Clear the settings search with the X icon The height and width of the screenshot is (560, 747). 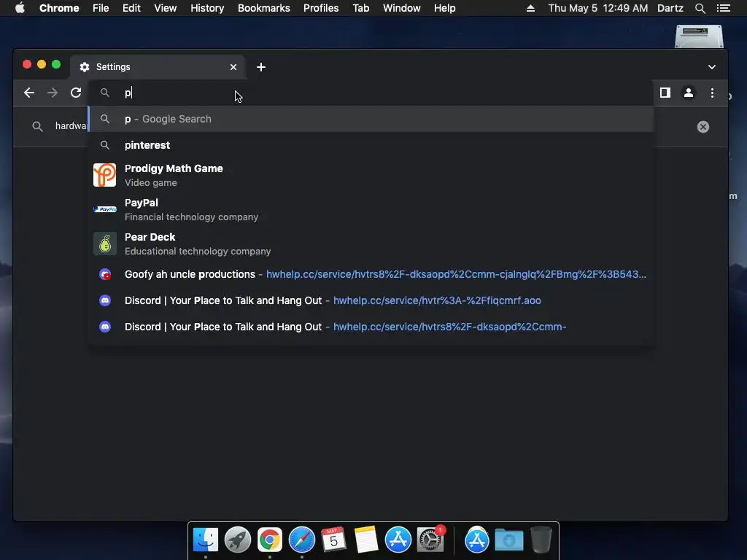[703, 127]
